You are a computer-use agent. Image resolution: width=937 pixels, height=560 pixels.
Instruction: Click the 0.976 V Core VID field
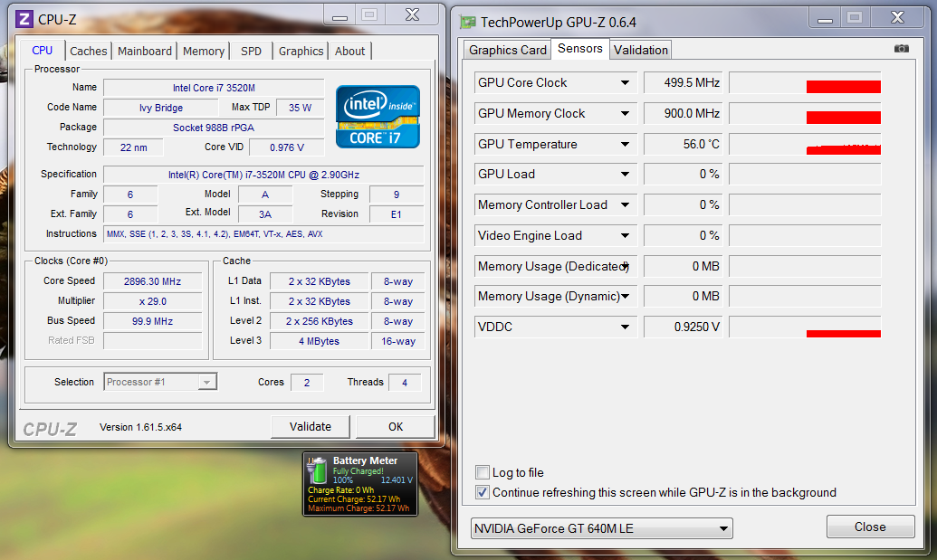click(287, 147)
